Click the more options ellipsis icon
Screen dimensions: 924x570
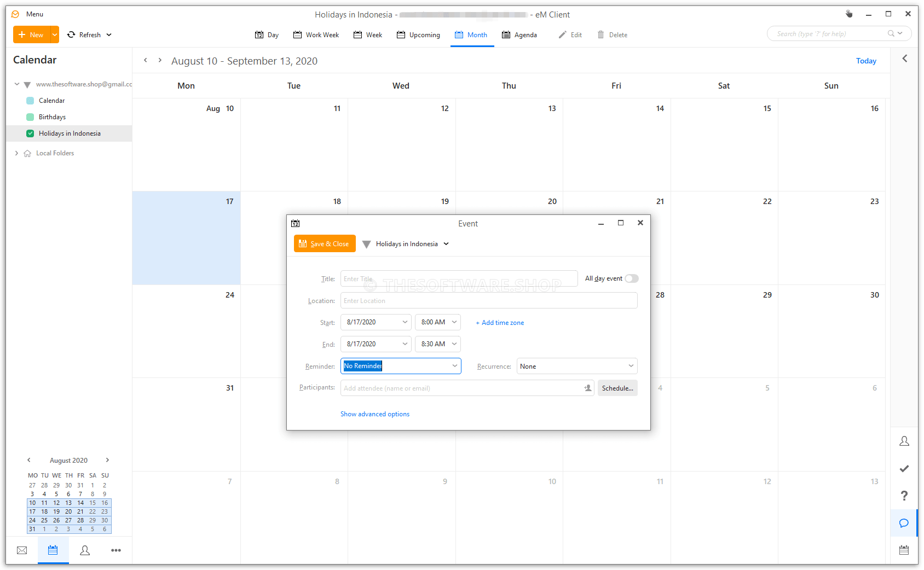116,550
